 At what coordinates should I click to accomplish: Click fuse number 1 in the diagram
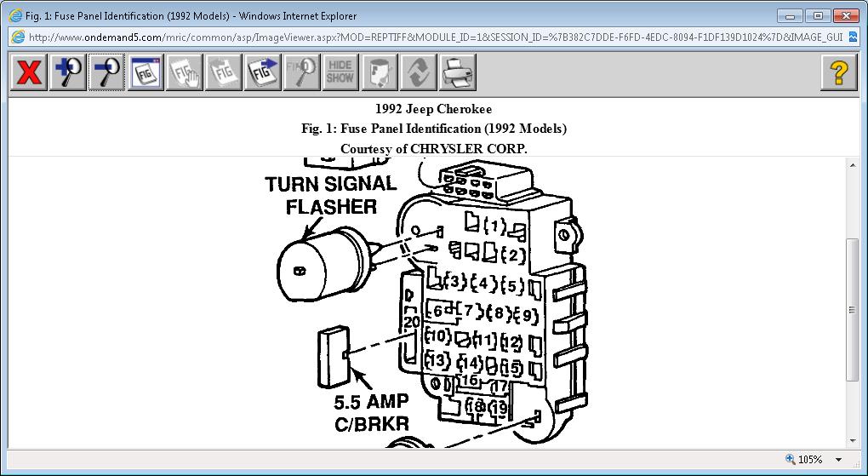[x=495, y=226]
